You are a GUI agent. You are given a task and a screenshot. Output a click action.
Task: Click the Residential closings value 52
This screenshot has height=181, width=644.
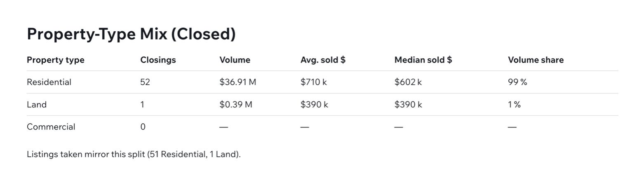click(145, 82)
